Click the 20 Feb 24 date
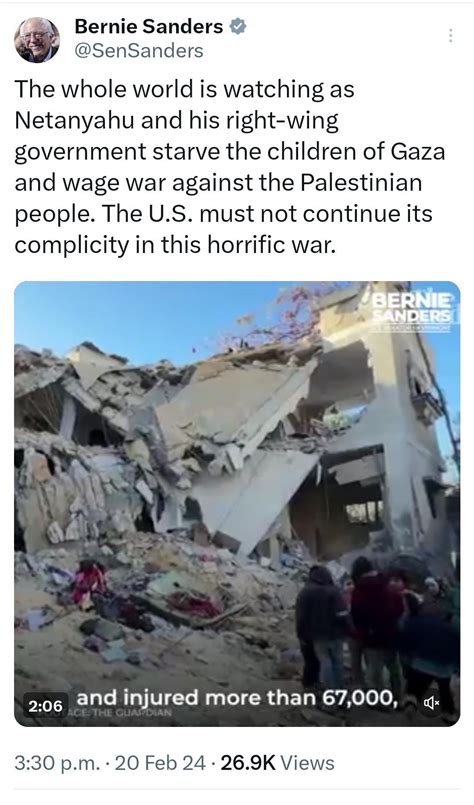474x805 pixels. 160,763
